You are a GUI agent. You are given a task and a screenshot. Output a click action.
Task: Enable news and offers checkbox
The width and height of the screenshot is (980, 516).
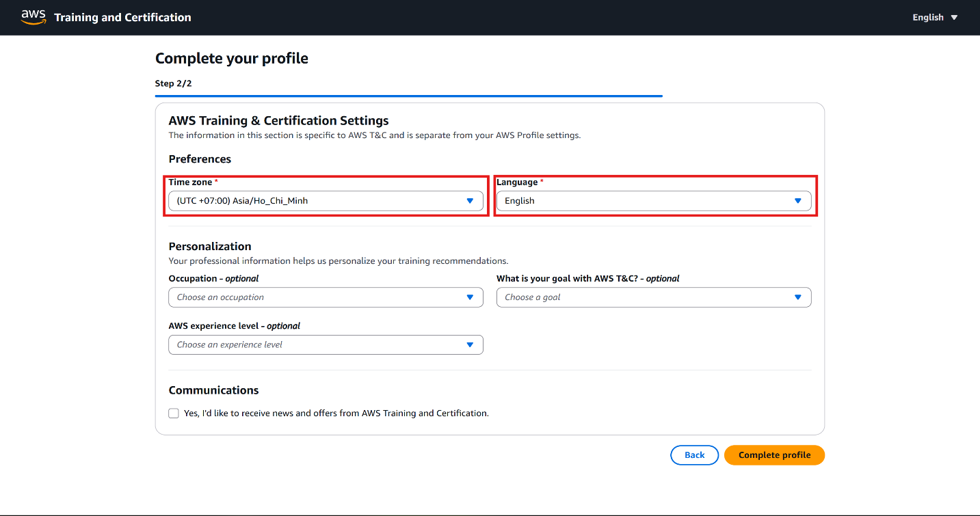tap(174, 413)
